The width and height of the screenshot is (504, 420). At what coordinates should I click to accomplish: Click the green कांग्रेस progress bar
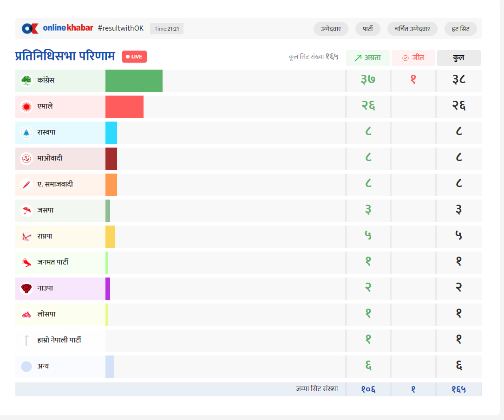tap(134, 81)
